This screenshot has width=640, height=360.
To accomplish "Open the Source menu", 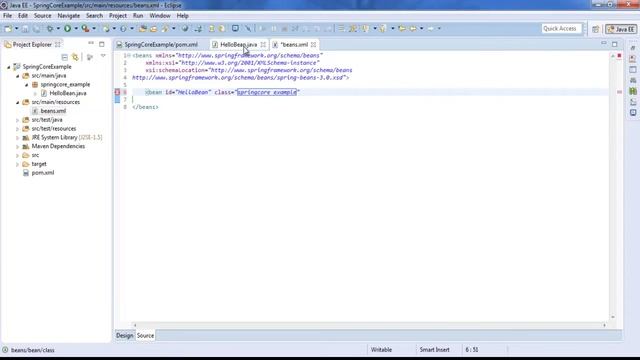I will pos(42,16).
